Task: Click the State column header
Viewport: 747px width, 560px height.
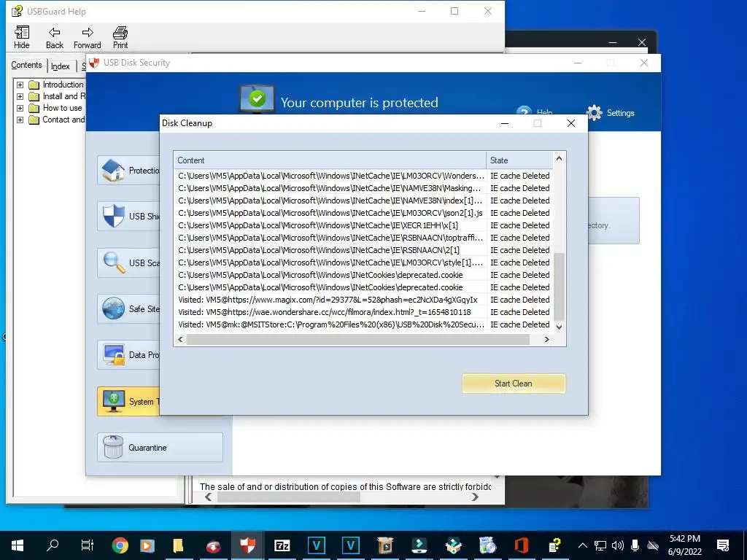Action: click(519, 160)
